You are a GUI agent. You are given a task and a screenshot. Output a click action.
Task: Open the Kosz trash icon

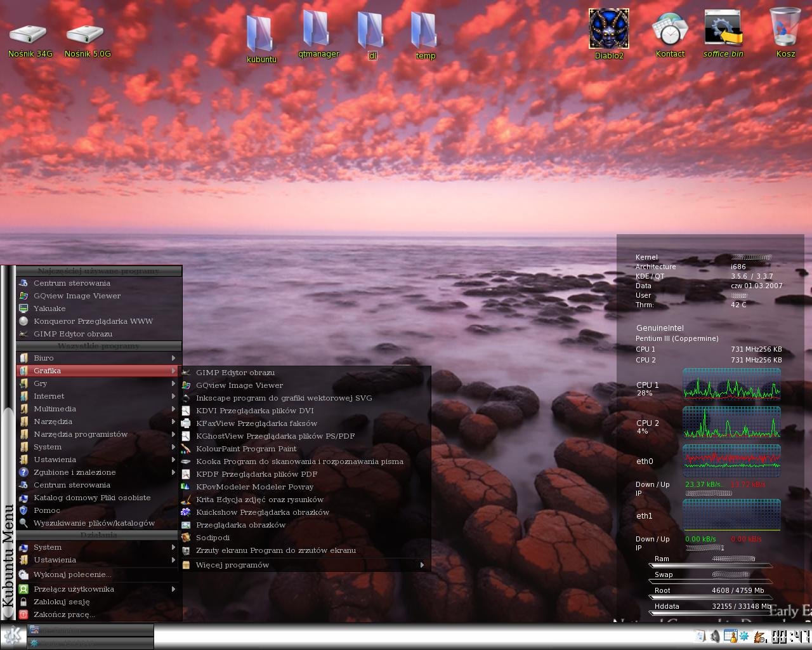[x=785, y=33]
